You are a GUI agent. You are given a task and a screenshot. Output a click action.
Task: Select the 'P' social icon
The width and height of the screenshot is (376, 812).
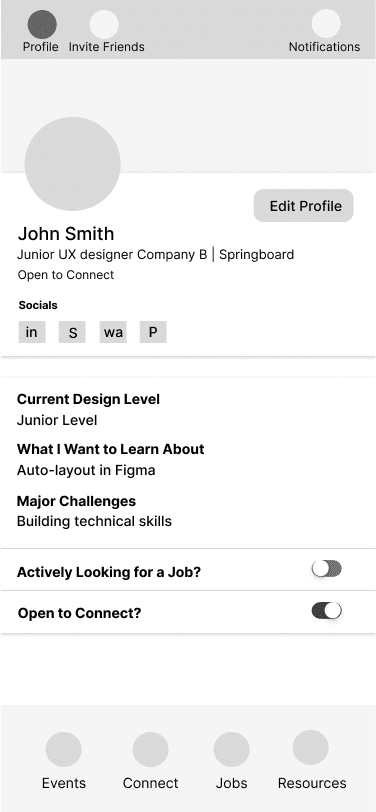pos(153,332)
